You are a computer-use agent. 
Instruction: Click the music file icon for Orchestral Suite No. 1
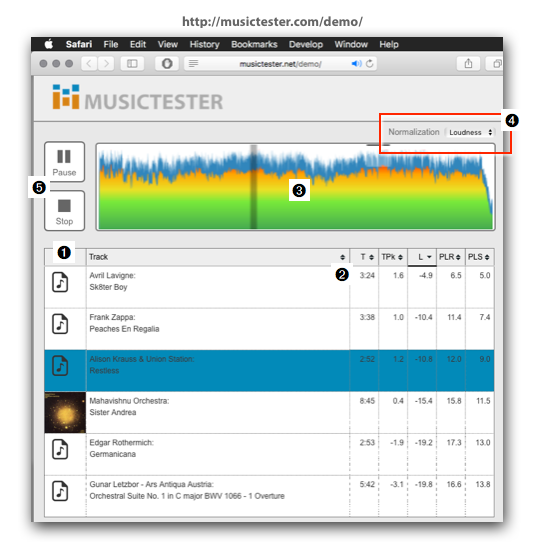pos(60,491)
